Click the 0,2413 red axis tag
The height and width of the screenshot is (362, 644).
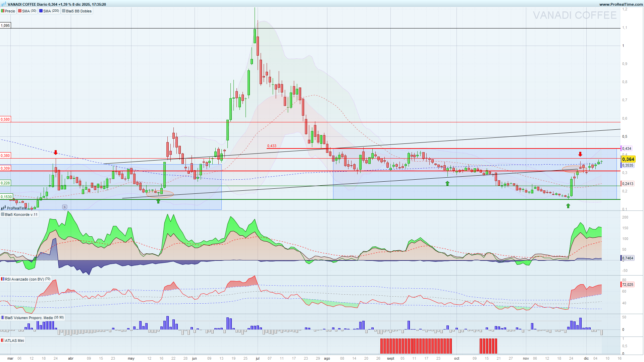point(628,184)
